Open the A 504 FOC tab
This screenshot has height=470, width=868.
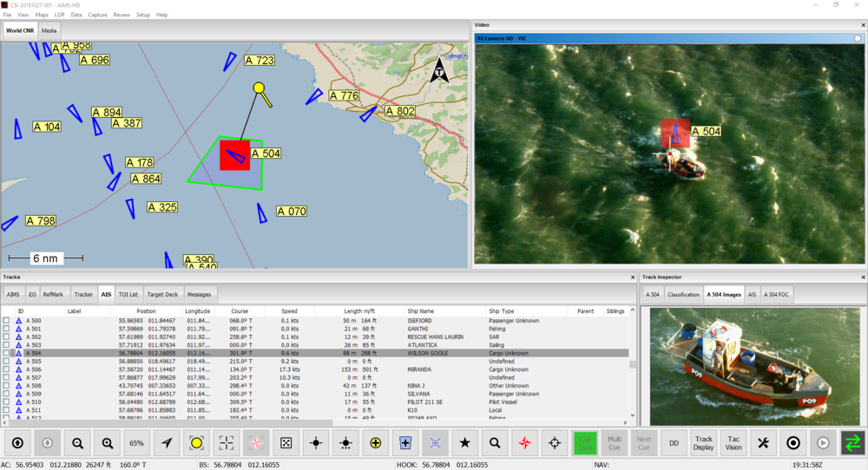[x=776, y=295]
